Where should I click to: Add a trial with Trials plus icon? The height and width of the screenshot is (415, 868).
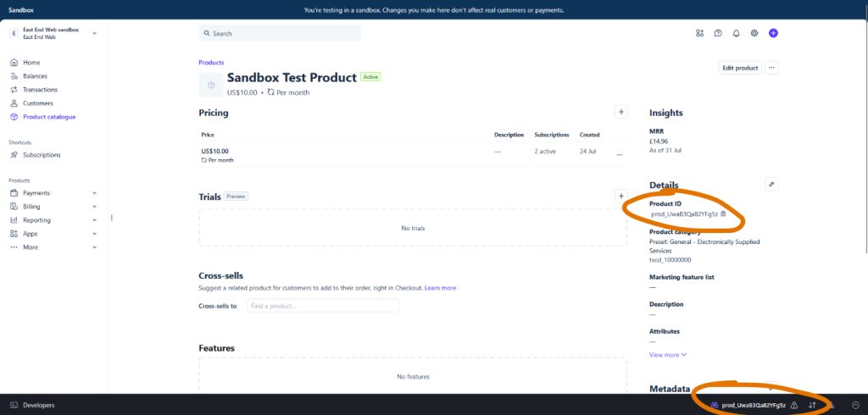coord(621,196)
